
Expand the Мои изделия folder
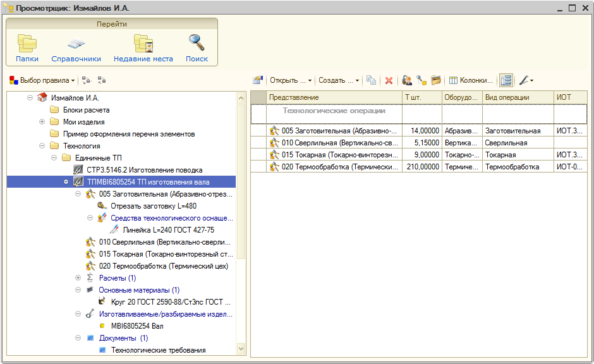click(42, 122)
